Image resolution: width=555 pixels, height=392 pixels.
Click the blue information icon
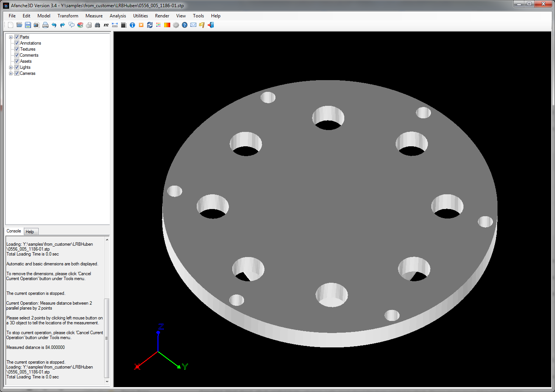point(132,25)
